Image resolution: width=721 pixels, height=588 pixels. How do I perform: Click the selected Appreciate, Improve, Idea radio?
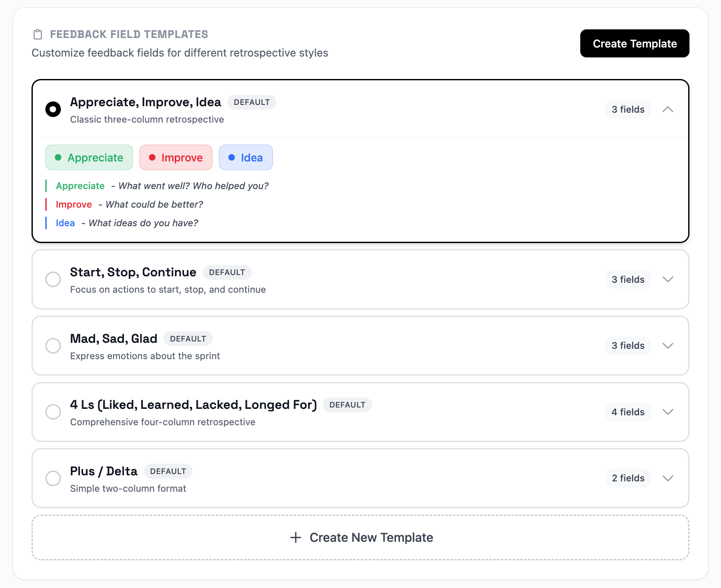coord(53,109)
